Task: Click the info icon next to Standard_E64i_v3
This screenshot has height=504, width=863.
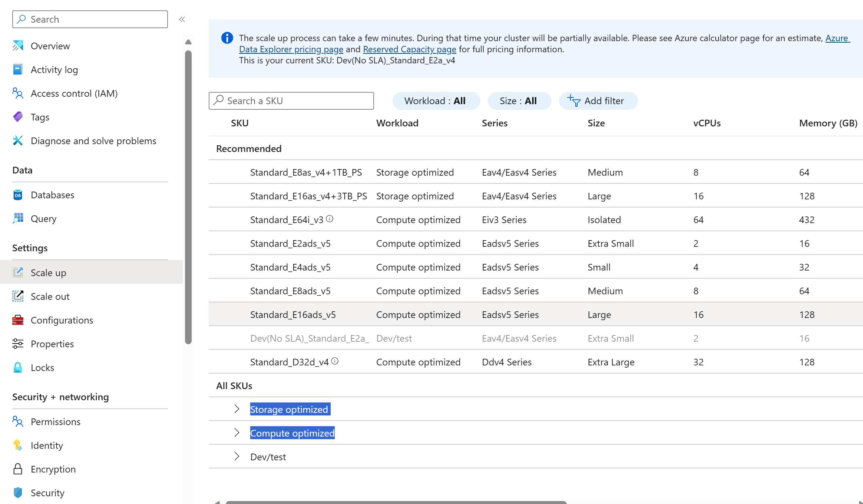Action: click(x=330, y=218)
